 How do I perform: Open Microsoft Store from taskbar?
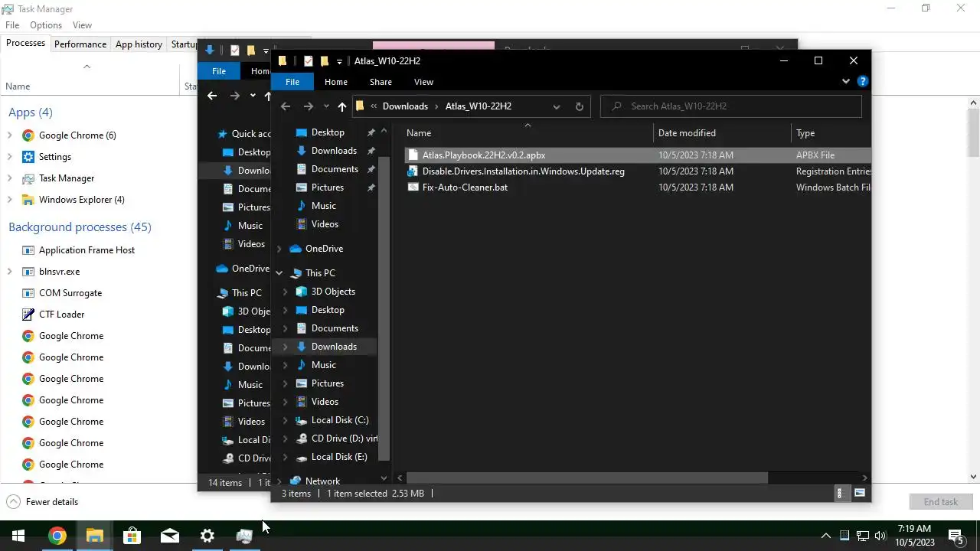[132, 536]
